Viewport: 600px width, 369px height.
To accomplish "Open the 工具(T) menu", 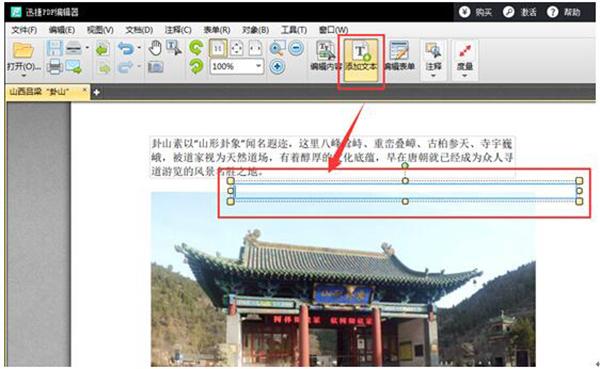I will (294, 29).
